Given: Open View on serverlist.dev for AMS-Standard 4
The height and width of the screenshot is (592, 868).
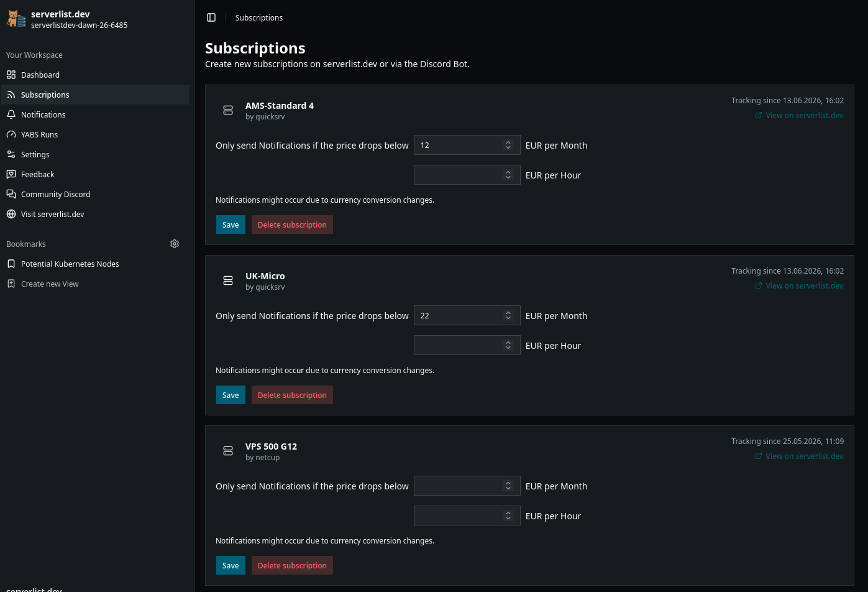Looking at the screenshot, I should [799, 115].
